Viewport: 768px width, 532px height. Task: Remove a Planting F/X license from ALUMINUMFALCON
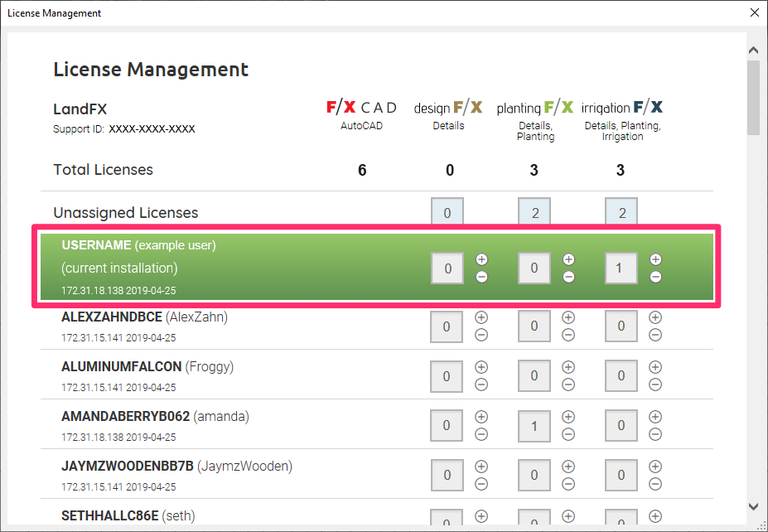point(568,384)
